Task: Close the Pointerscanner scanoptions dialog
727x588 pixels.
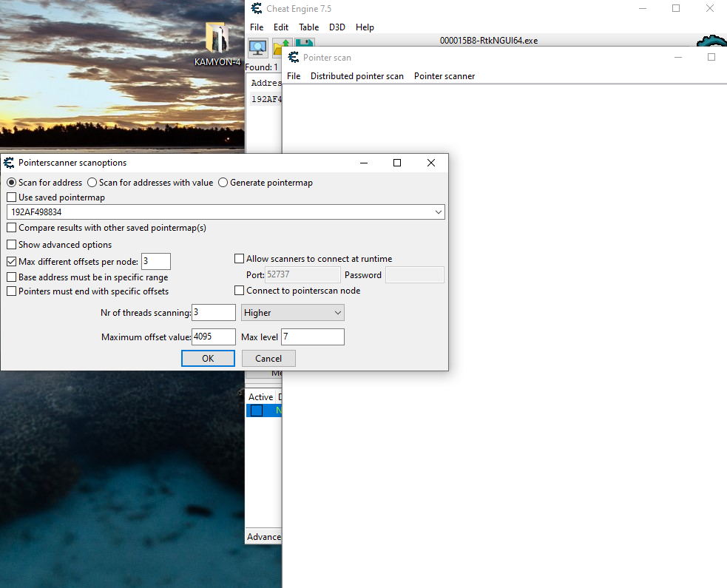Action: click(431, 163)
